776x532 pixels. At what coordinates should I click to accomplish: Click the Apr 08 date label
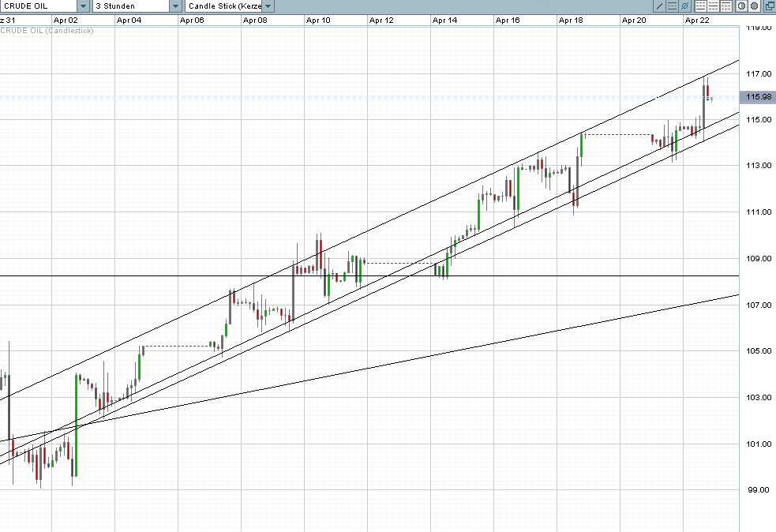(255, 21)
